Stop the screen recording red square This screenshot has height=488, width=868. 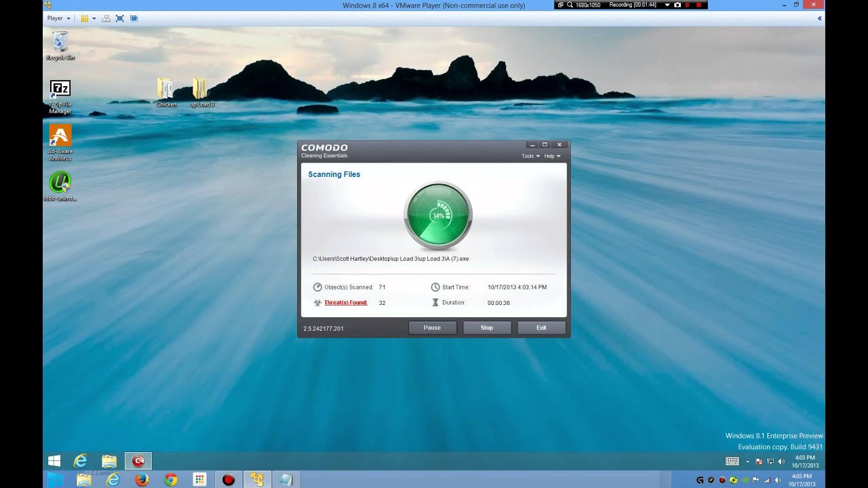tap(698, 5)
